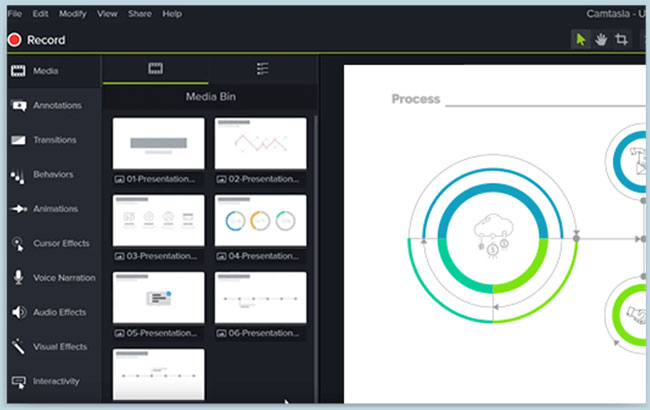Open the Modify menu

point(72,14)
